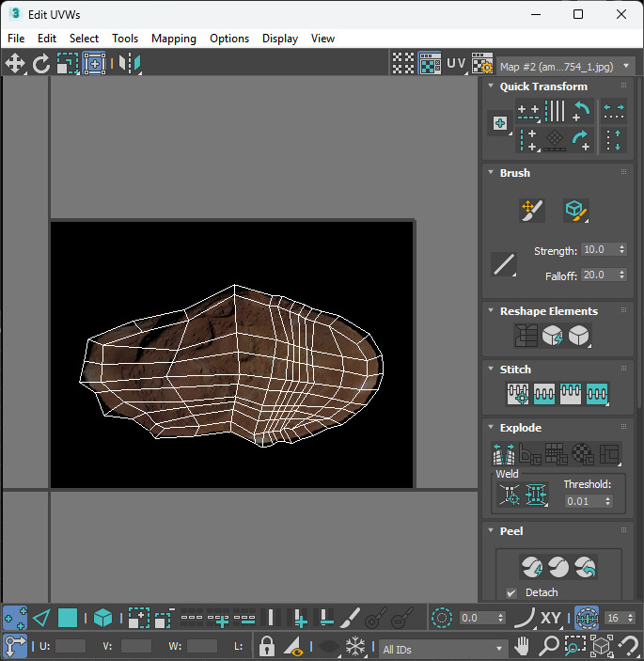
Task: Click the Break (explode) icon
Action: [505, 454]
